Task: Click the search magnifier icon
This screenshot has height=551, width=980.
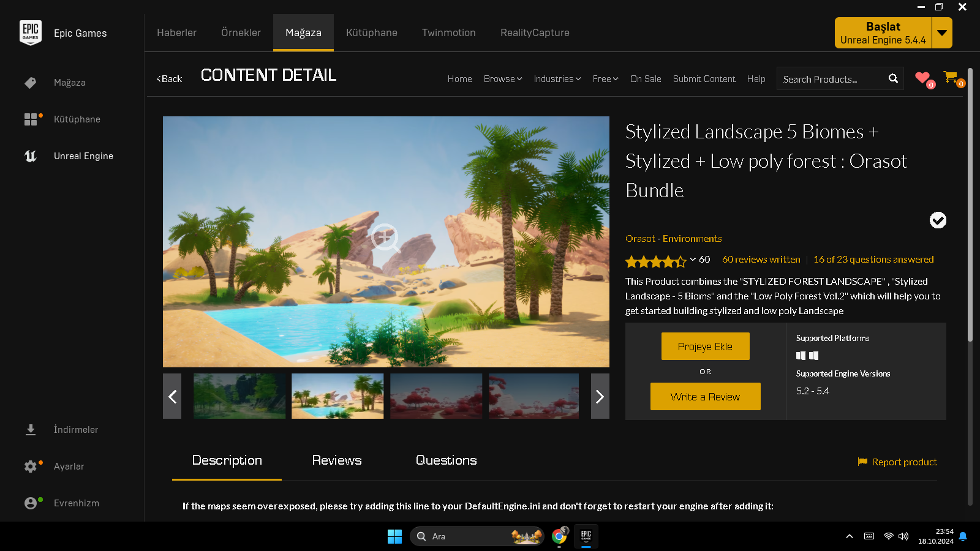Action: pos(893,78)
